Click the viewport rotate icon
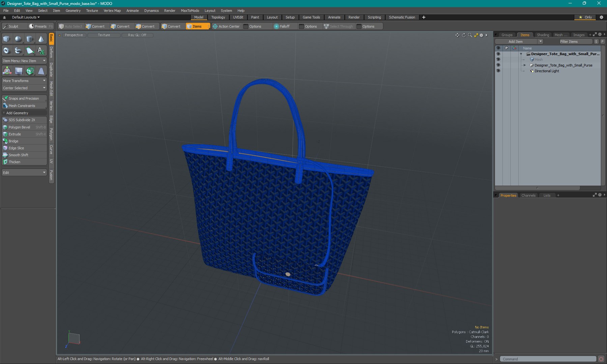607x364 pixels. click(x=464, y=35)
